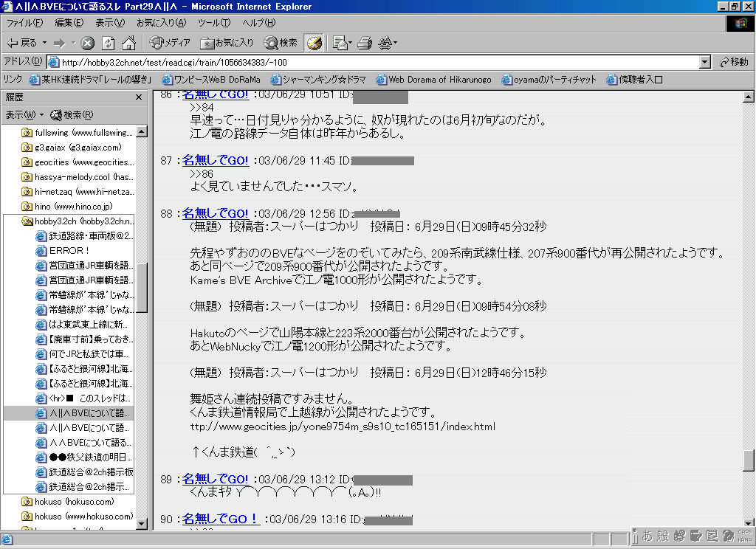Image resolution: width=756 pixels, height=549 pixels.
Task: Click the address bar URL field
Action: pos(369,62)
